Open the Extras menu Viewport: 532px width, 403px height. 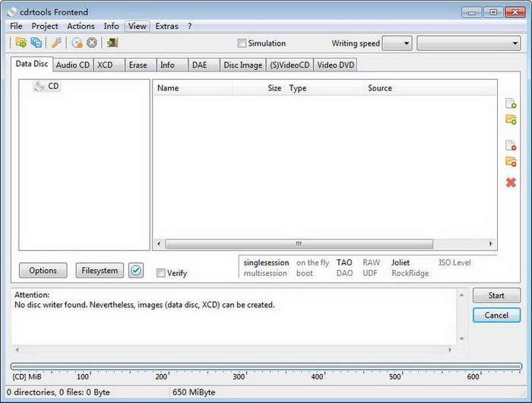(166, 26)
